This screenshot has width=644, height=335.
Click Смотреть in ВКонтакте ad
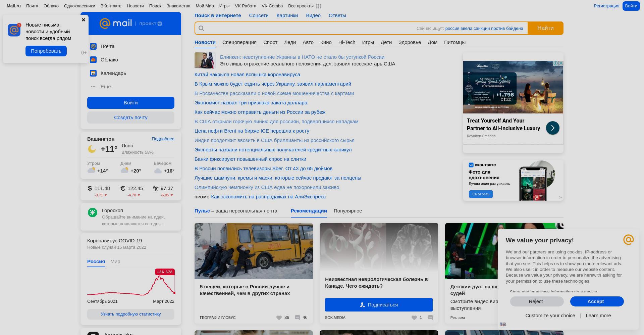(481, 194)
